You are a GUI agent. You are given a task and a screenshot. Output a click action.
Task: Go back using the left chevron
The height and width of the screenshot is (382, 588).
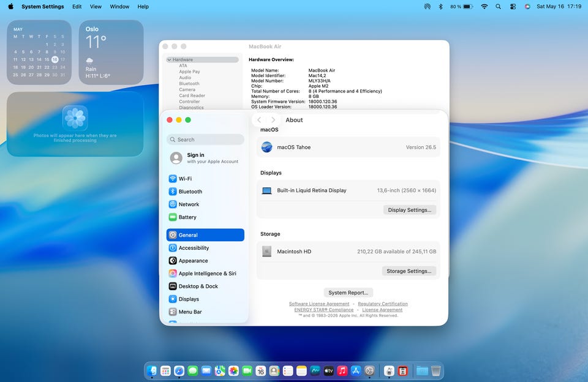[x=259, y=120]
